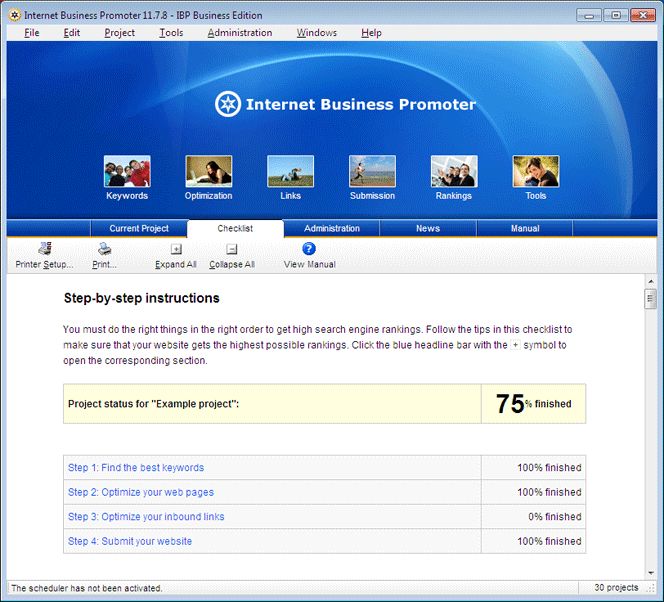Open the Help menu
664x602 pixels.
tap(371, 33)
